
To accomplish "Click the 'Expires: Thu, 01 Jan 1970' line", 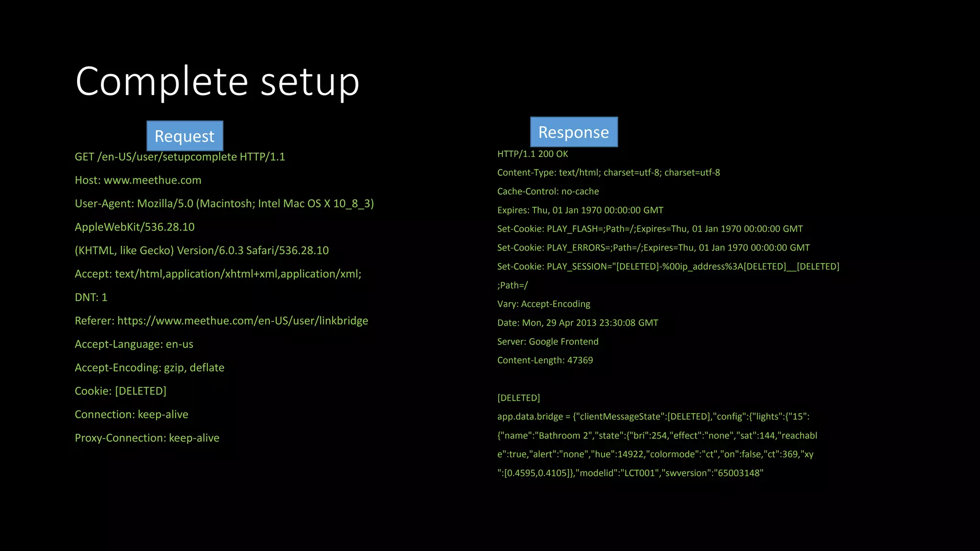I will click(580, 210).
